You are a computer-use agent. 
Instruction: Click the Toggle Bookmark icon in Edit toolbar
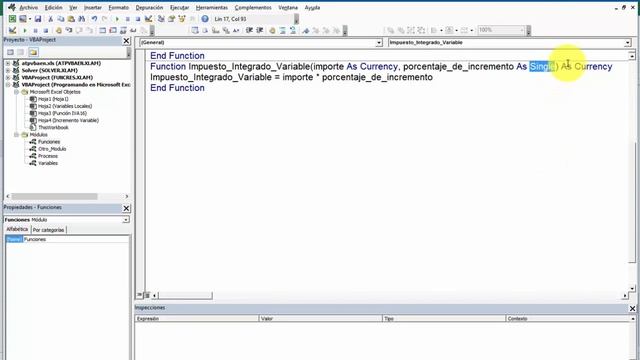click(305, 30)
